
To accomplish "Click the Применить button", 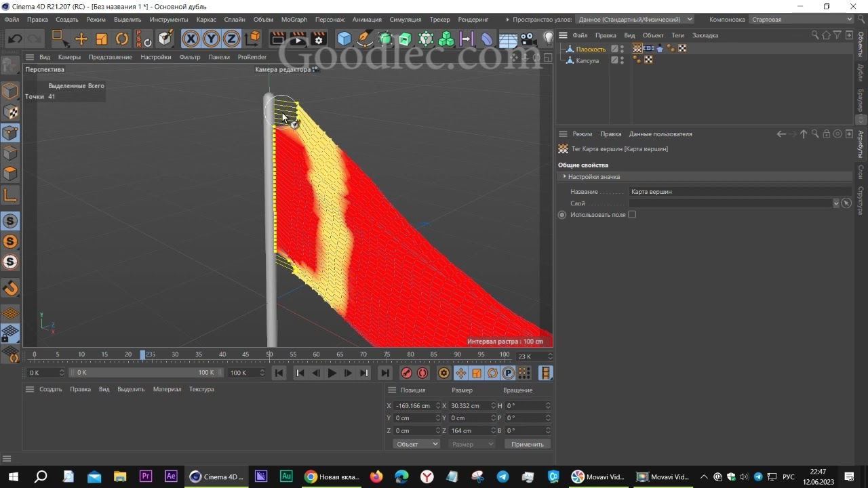I will 528,444.
